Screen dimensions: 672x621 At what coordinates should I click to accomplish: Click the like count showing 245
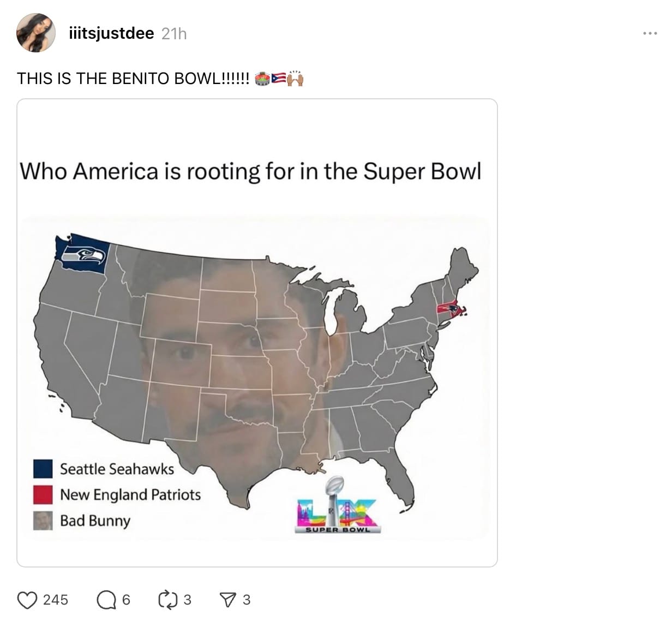56,600
